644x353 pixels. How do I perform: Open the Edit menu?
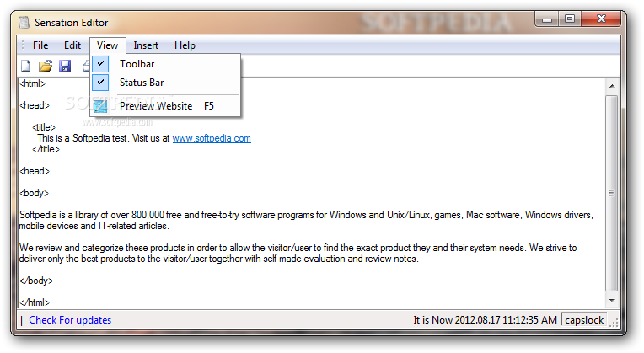72,45
